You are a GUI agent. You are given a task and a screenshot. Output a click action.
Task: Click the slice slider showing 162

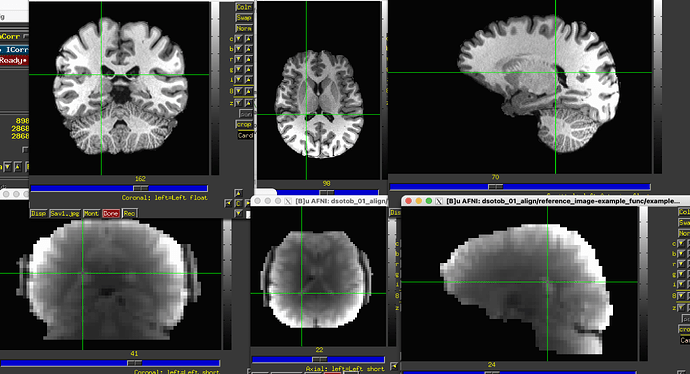click(x=119, y=188)
